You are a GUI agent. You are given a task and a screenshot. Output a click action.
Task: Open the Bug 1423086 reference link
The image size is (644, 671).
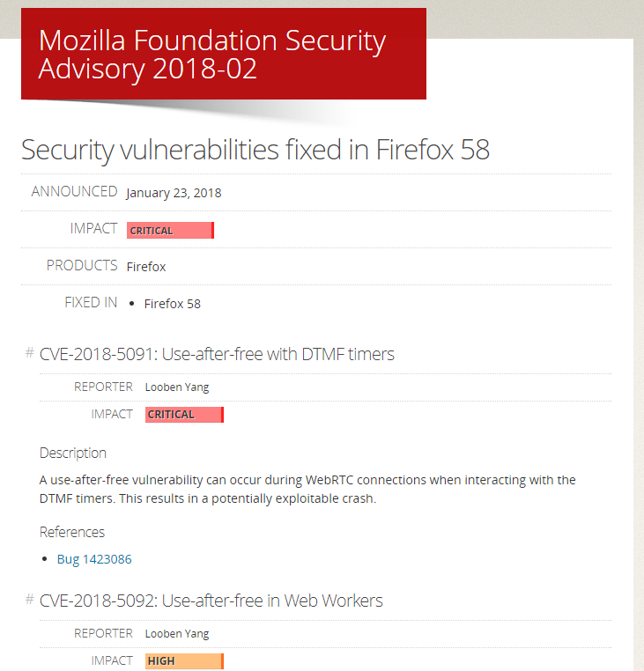[94, 559]
